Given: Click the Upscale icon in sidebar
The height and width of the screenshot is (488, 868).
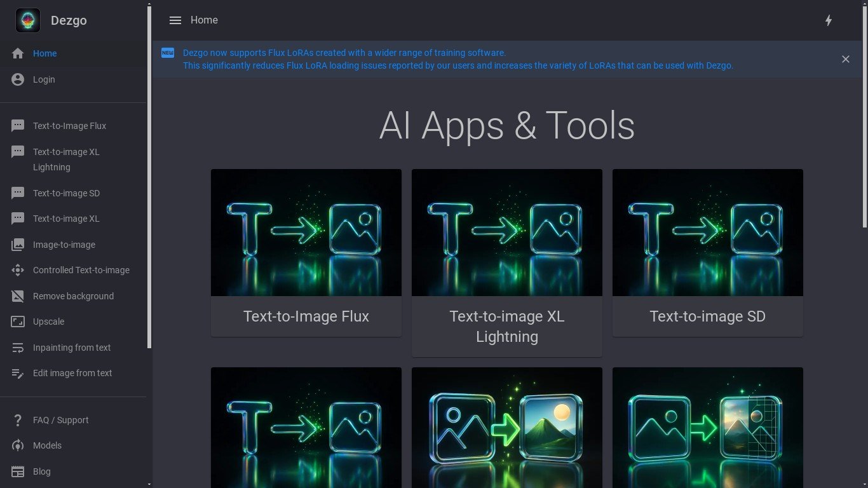Looking at the screenshot, I should pyautogui.click(x=18, y=322).
